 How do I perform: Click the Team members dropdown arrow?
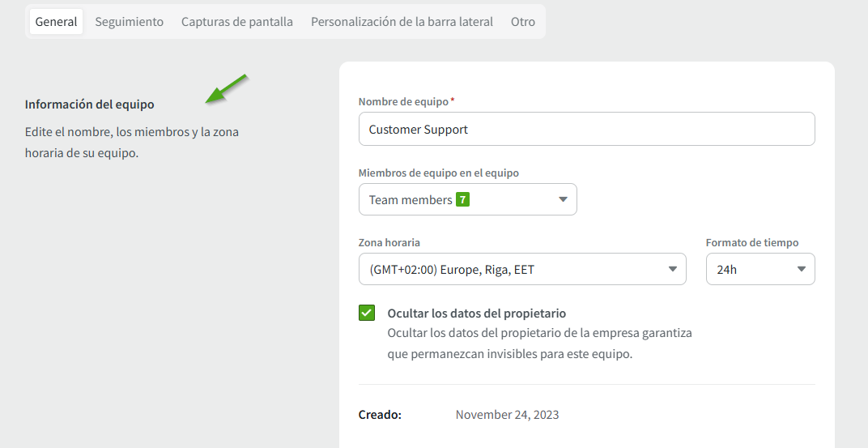(x=564, y=200)
